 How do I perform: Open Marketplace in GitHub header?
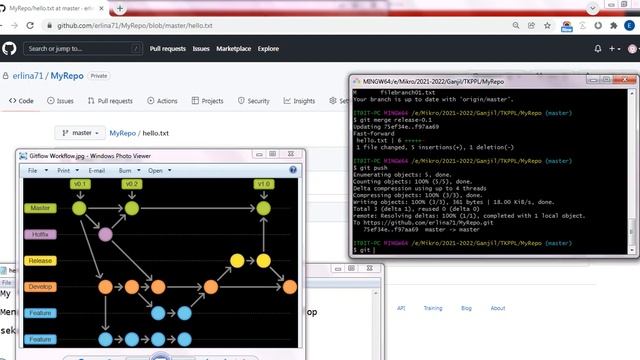233,49
